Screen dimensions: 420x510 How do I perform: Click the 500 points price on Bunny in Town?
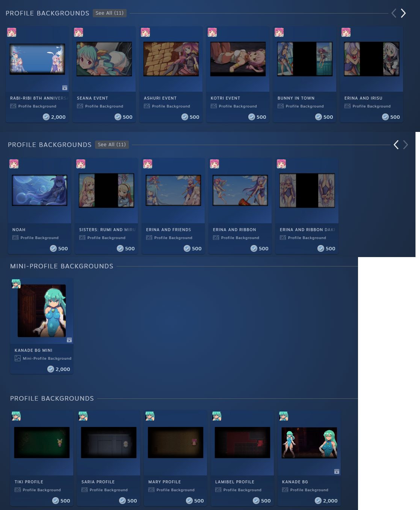pyautogui.click(x=324, y=117)
